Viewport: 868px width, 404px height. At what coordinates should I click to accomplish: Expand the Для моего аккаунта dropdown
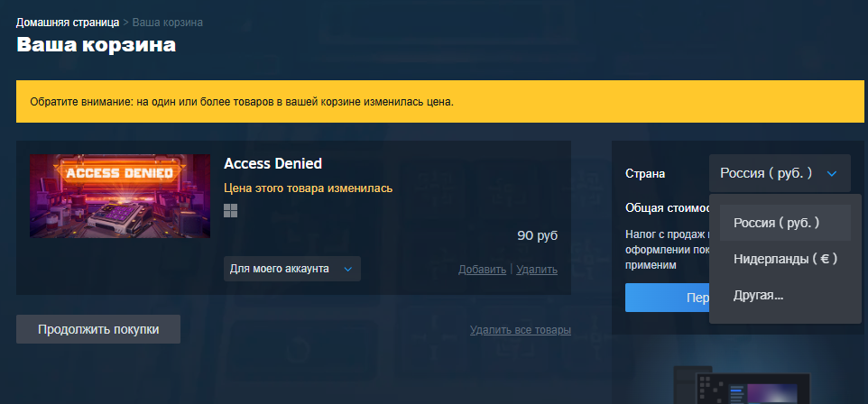pos(292,269)
